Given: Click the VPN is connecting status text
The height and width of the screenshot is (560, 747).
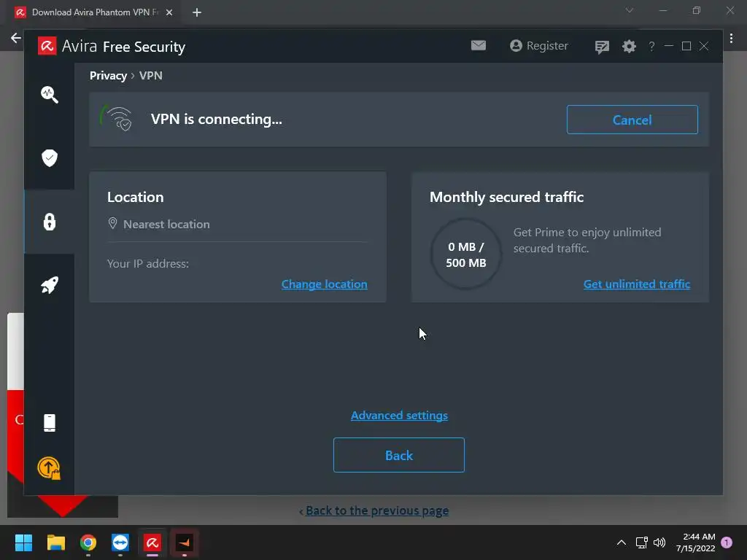Looking at the screenshot, I should click(x=216, y=119).
